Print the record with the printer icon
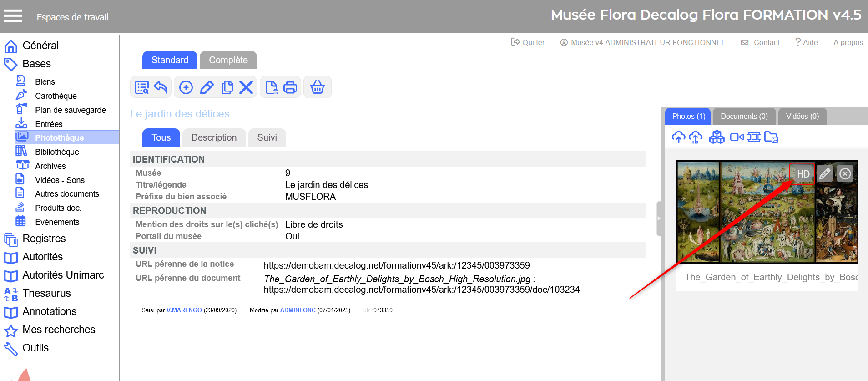 tap(290, 87)
